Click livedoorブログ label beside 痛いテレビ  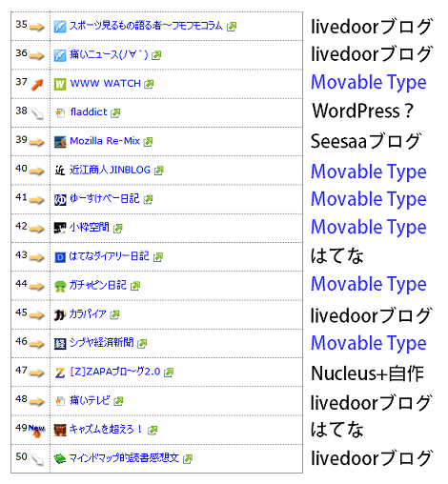coord(371,403)
